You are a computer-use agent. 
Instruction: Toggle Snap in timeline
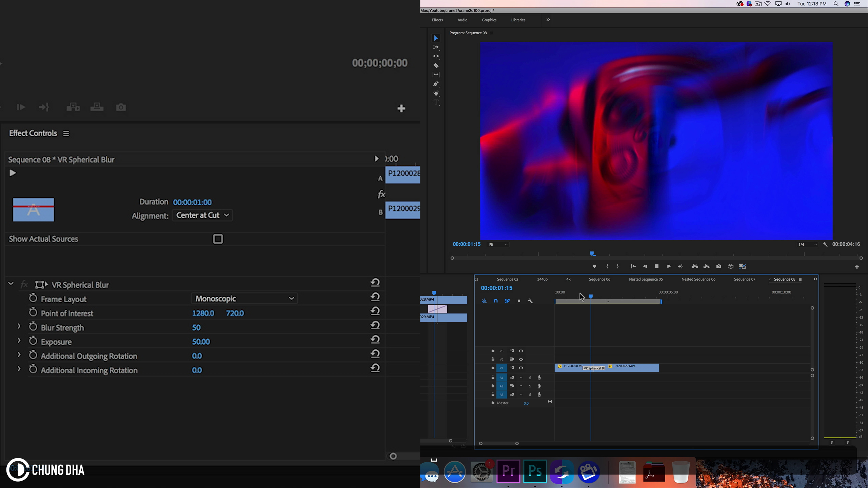pos(495,301)
